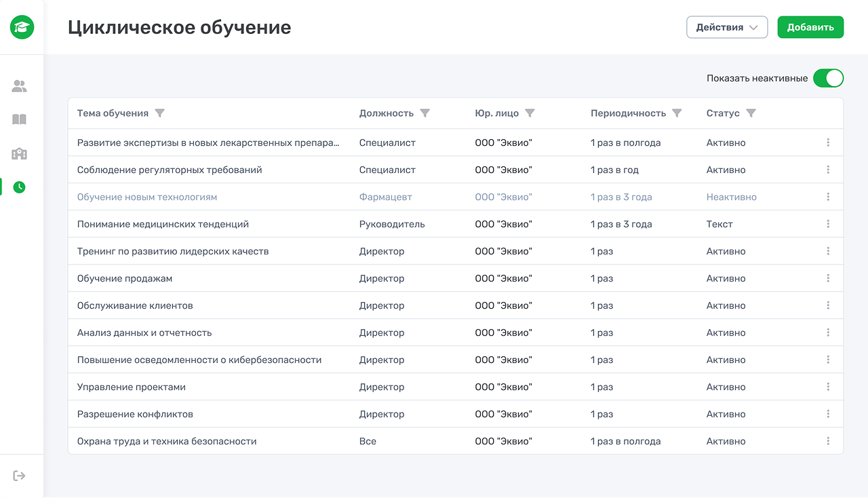The height and width of the screenshot is (498, 868).
Task: Click Юр. лицо column header text
Action: coord(497,113)
